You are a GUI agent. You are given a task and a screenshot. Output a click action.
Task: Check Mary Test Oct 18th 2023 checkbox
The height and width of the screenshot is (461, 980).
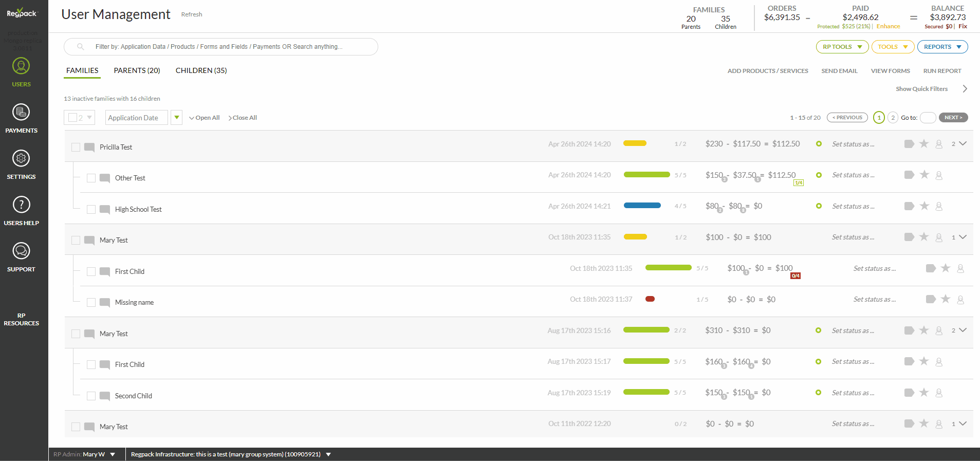pyautogui.click(x=76, y=241)
